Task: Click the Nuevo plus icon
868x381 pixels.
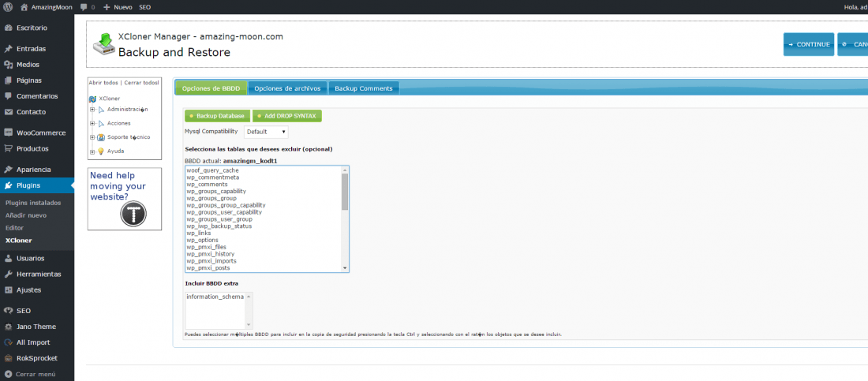Action: [107, 7]
